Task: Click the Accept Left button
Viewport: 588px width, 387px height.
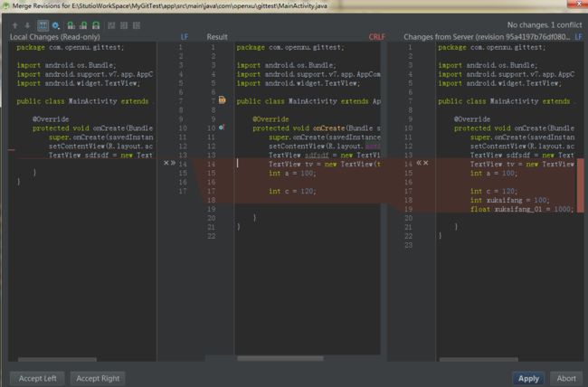Action: tap(37, 378)
